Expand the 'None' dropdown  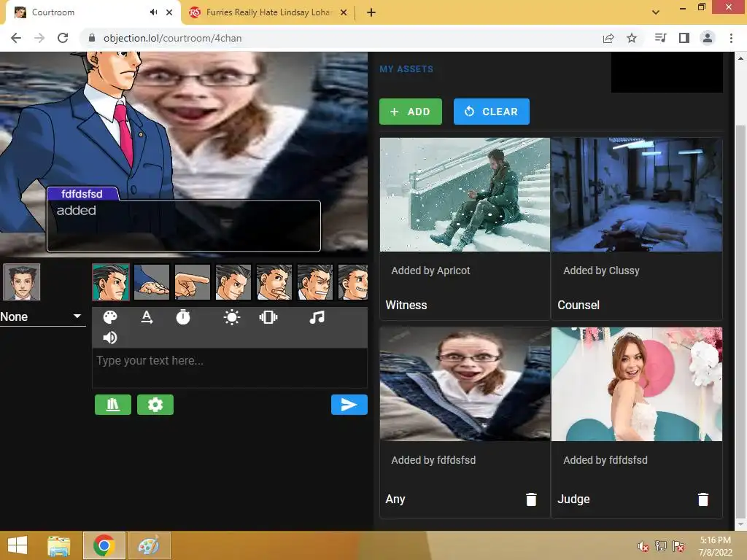42,316
